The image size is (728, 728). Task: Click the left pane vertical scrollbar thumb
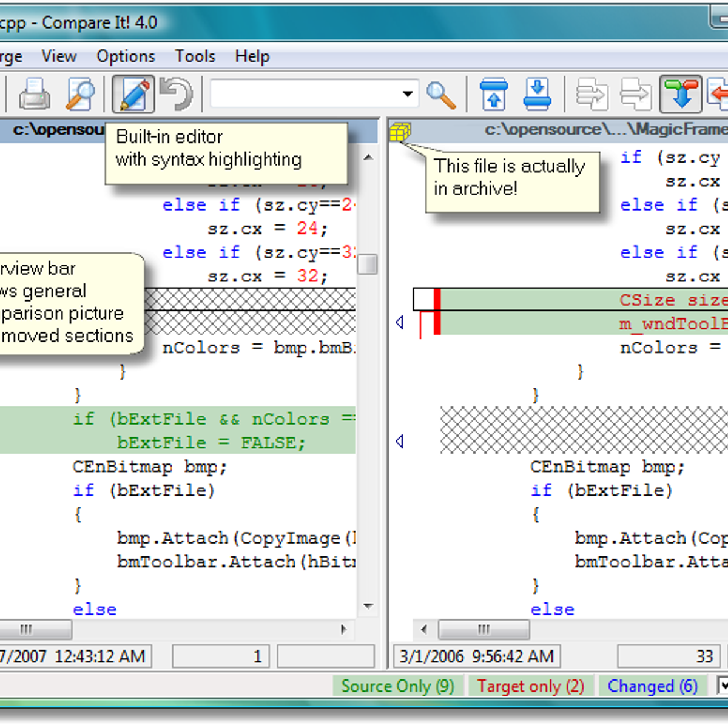point(368,264)
